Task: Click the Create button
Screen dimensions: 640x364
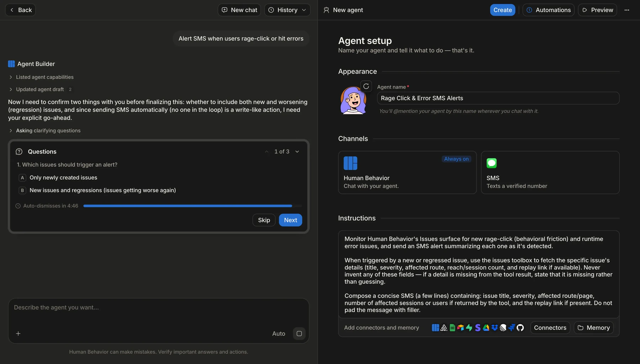Action: [x=502, y=10]
